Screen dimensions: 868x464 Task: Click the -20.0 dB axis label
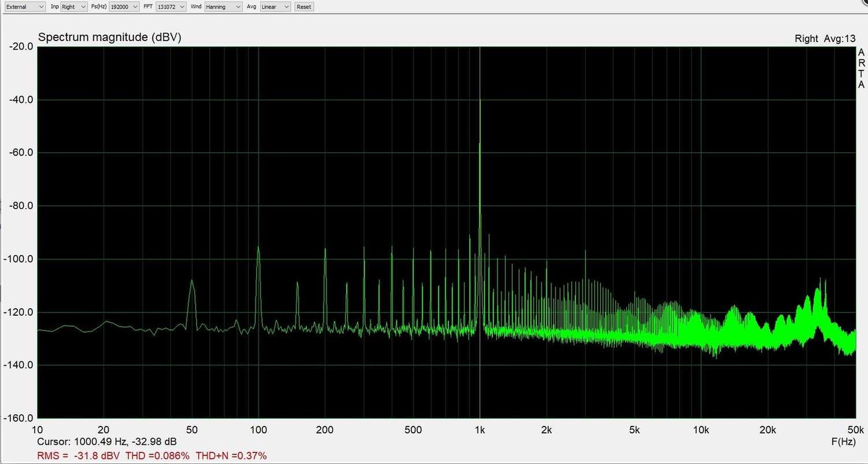click(21, 46)
